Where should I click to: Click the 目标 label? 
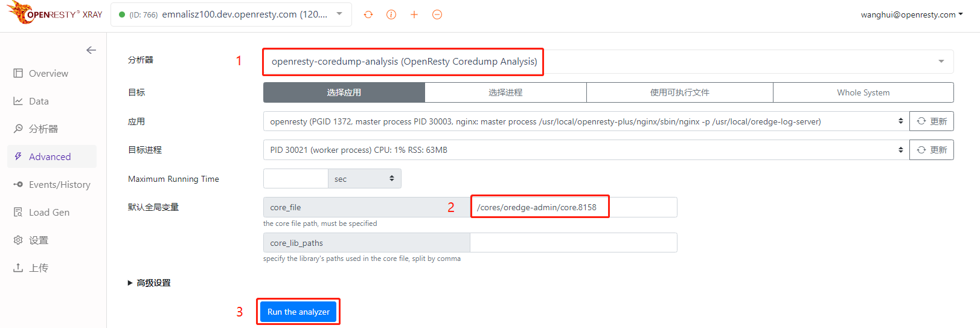pyautogui.click(x=136, y=92)
